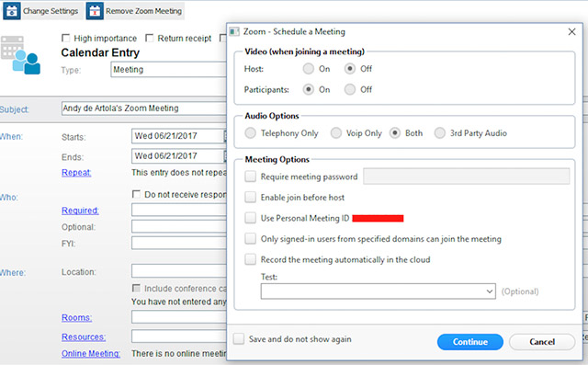The image size is (588, 365).
Task: Choose Telephony Only audio option
Action: pos(250,133)
